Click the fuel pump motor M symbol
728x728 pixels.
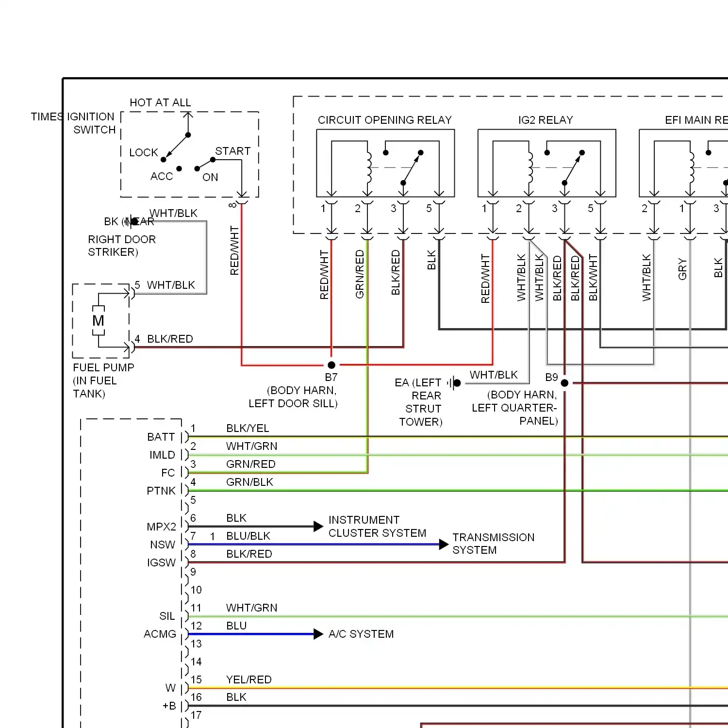pyautogui.click(x=99, y=320)
